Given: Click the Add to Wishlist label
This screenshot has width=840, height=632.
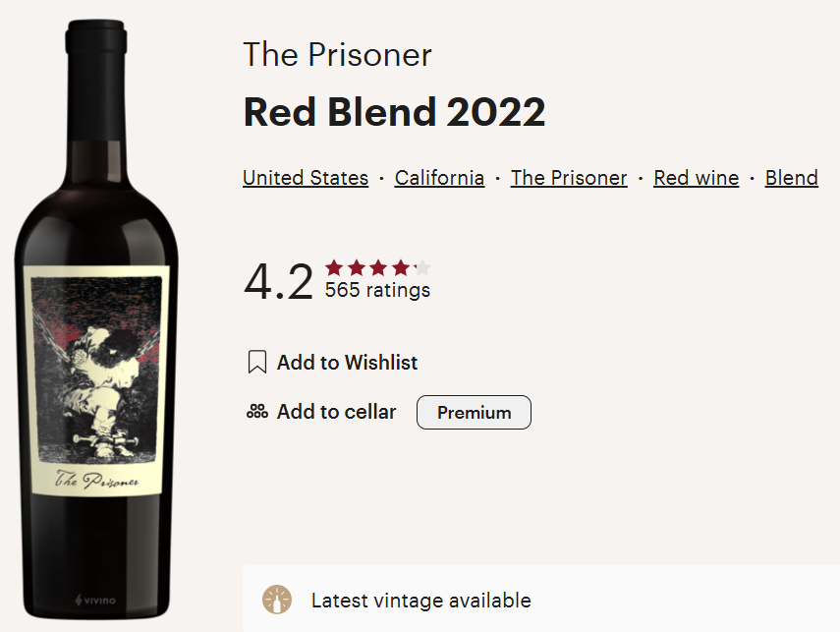Looking at the screenshot, I should point(347,363).
